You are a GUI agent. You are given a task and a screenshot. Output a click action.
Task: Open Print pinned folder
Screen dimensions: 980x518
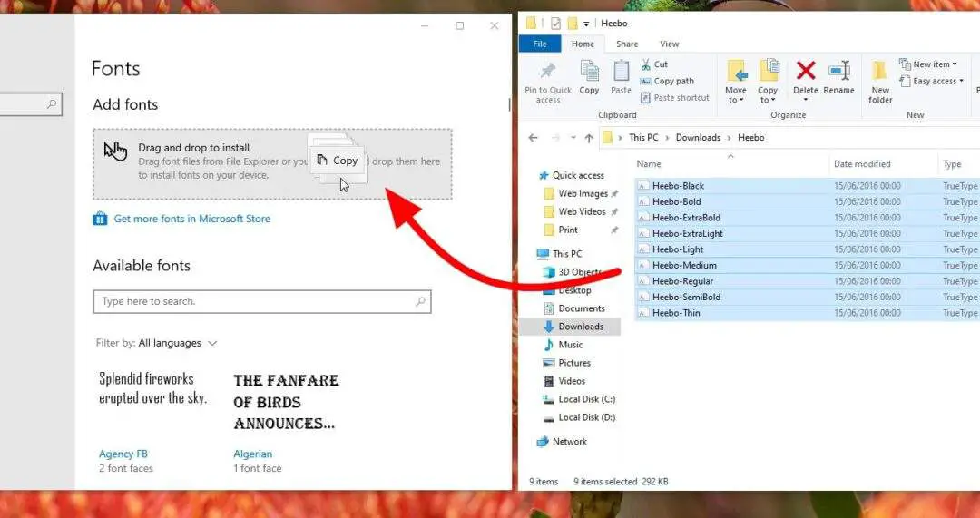tap(568, 230)
